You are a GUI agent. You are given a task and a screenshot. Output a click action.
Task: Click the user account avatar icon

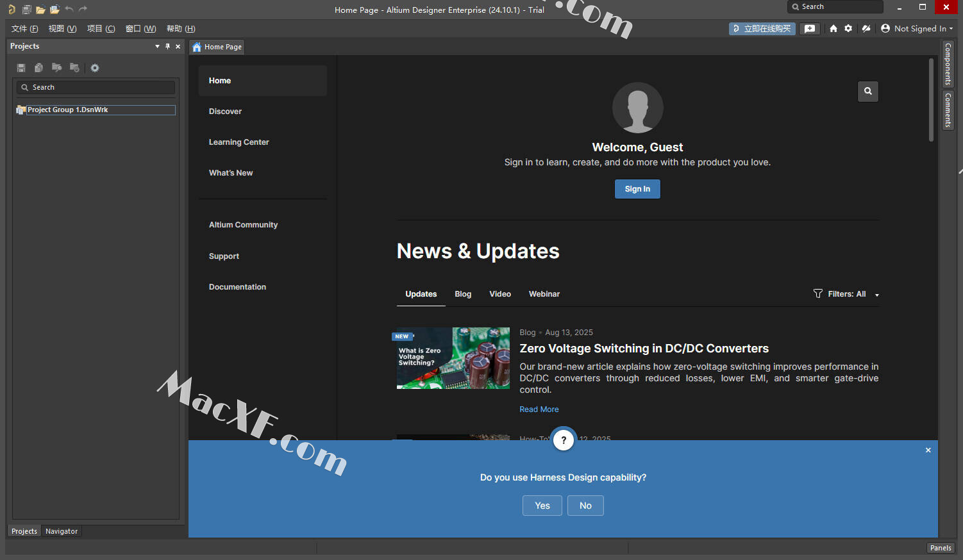coord(885,28)
